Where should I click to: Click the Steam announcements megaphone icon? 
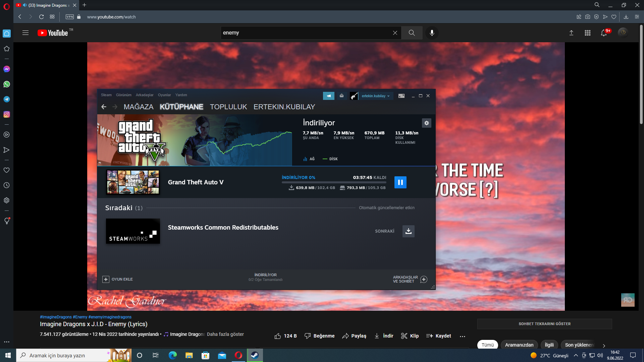coord(328,96)
